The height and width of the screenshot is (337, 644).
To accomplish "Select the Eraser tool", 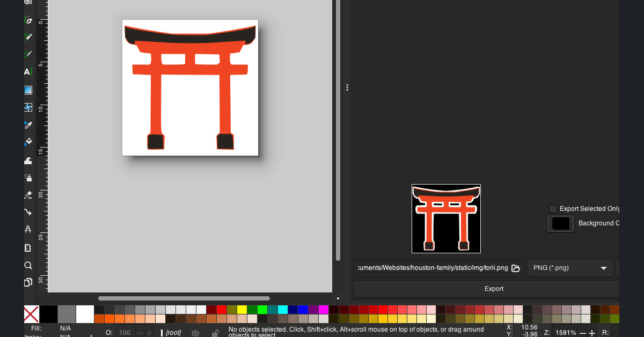I will (28, 195).
